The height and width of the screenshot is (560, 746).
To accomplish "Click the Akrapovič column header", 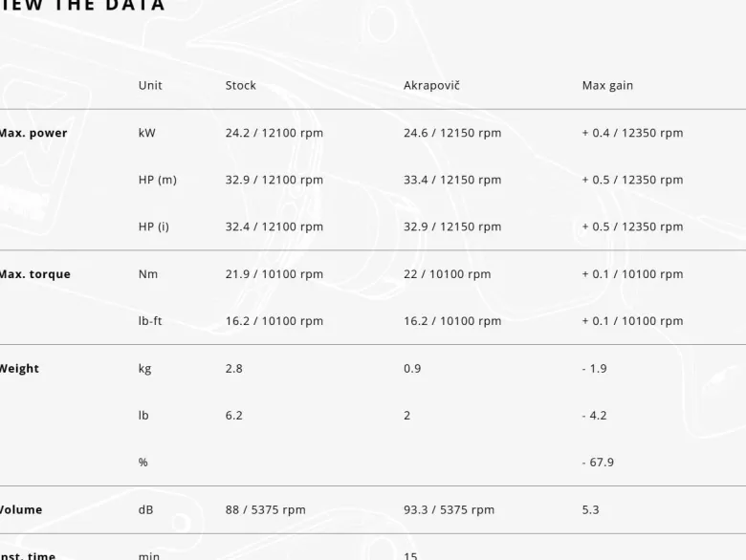I will 431,86.
